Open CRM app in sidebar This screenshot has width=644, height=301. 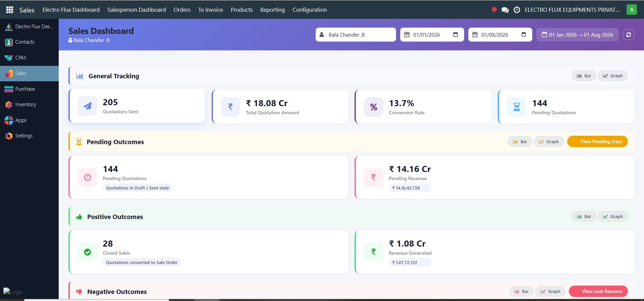pyautogui.click(x=29, y=58)
